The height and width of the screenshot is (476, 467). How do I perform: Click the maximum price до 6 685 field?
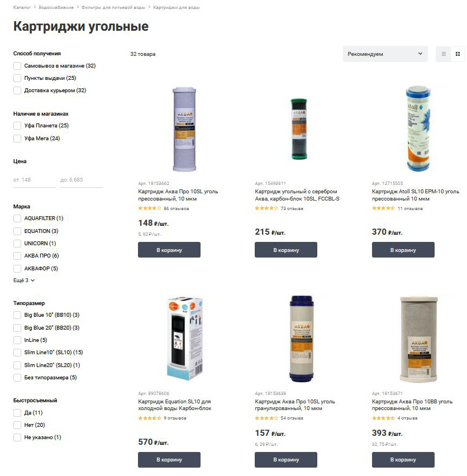[82, 180]
